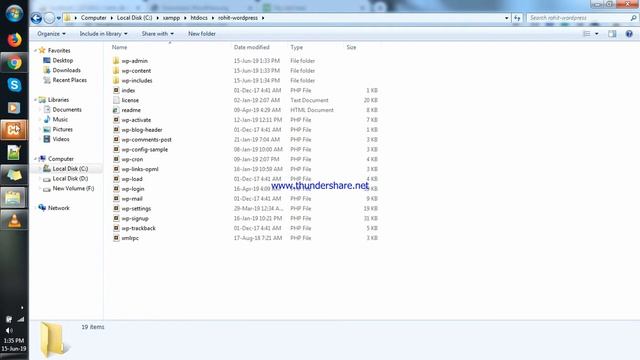Go back using the Back arrow

36,18
